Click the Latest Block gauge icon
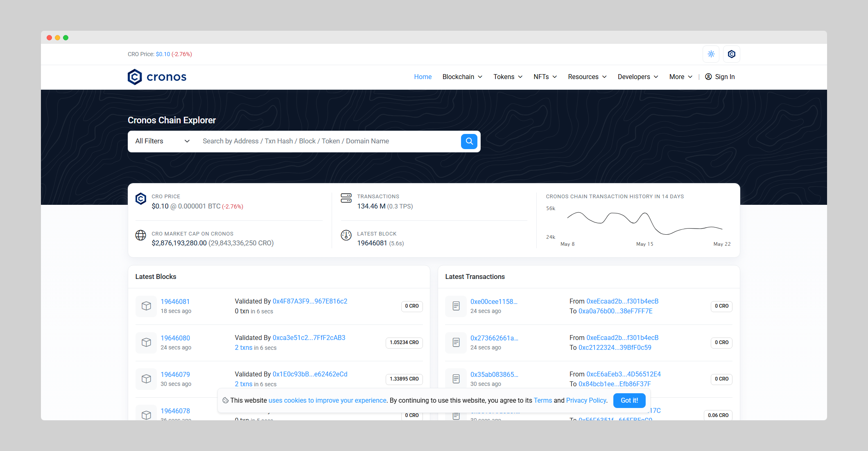The width and height of the screenshot is (868, 451). coord(346,235)
